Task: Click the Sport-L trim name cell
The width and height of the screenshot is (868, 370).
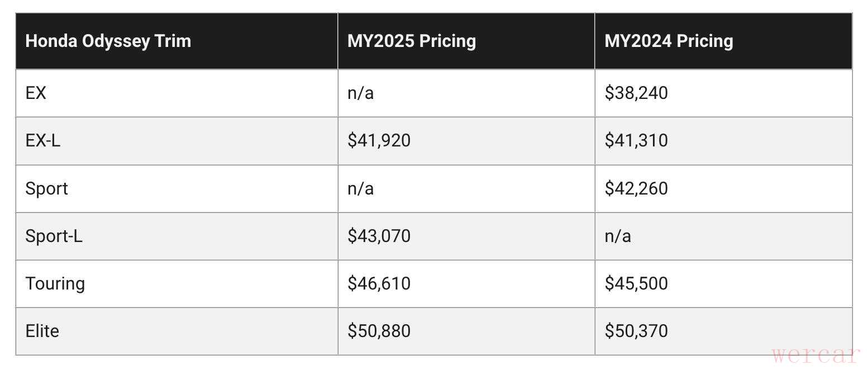Action: point(54,236)
